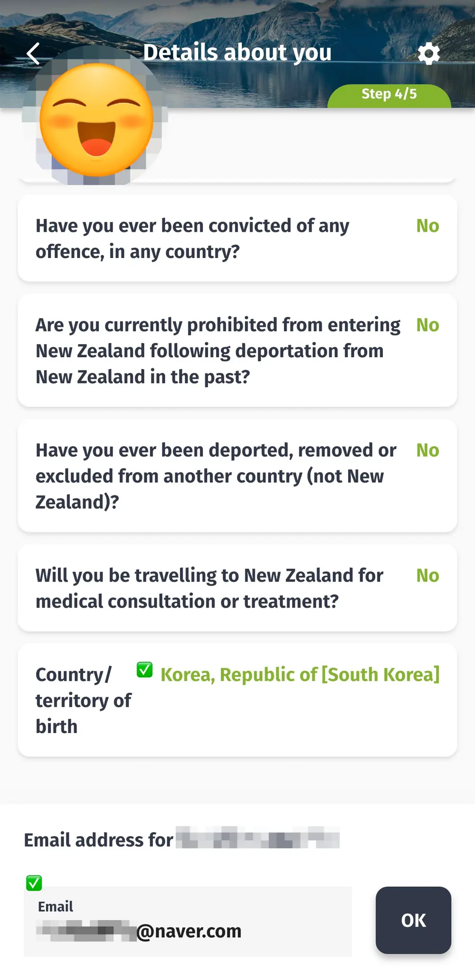Tap the medical consultation or treatment question
The width and height of the screenshot is (475, 980).
tap(209, 589)
